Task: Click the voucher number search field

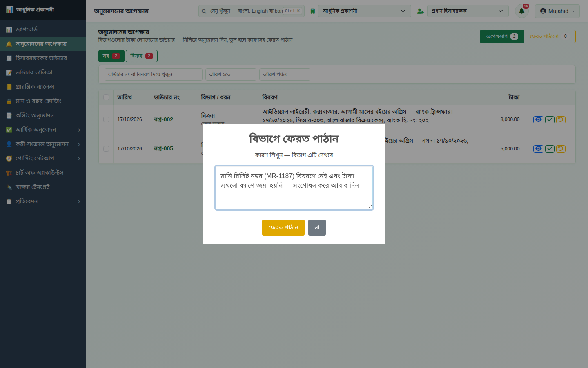Action: [154, 74]
